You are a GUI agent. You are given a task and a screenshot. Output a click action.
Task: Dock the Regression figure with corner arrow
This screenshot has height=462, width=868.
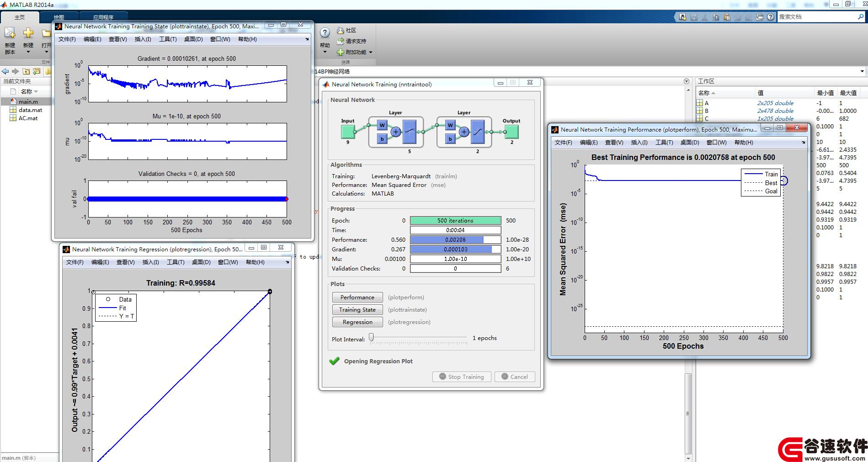(288, 262)
